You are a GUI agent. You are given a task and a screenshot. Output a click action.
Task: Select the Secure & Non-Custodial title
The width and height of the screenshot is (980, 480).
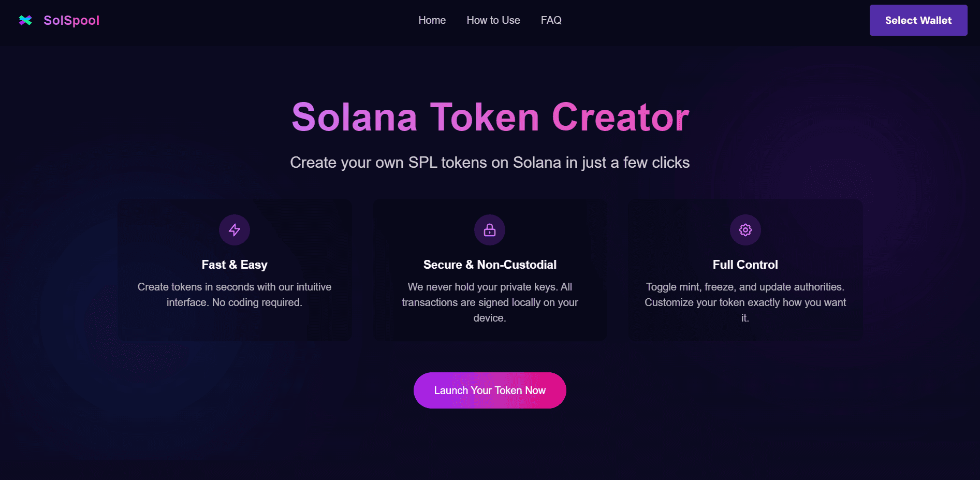click(x=490, y=265)
